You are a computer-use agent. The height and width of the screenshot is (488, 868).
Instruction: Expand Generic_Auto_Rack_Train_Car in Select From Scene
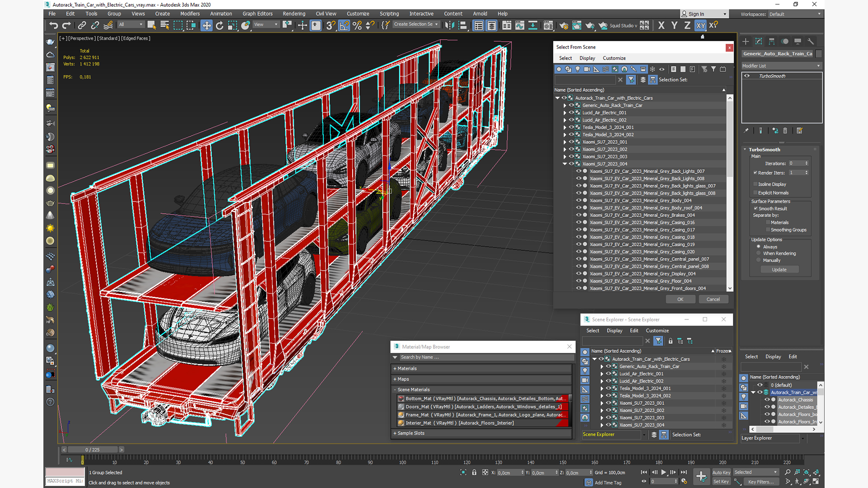click(565, 105)
